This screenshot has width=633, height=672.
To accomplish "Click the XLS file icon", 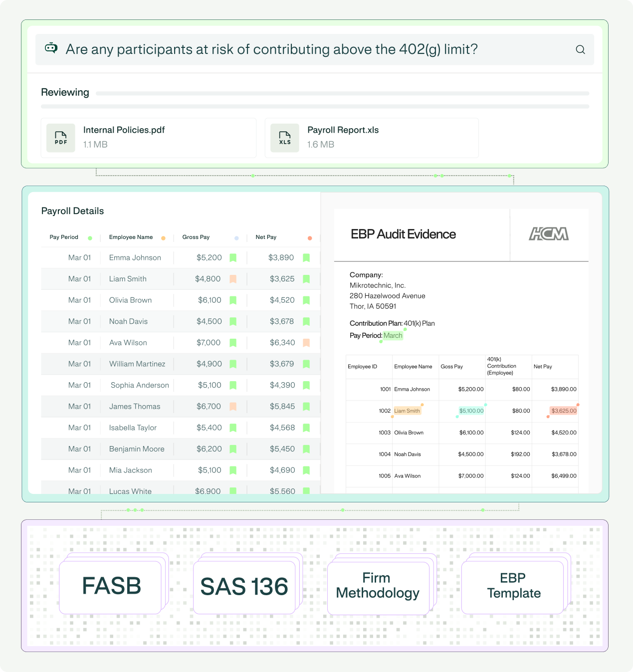I will pyautogui.click(x=285, y=138).
